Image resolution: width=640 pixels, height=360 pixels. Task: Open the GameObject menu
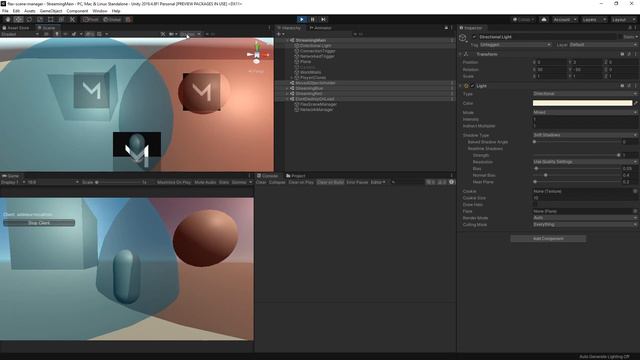pos(51,11)
